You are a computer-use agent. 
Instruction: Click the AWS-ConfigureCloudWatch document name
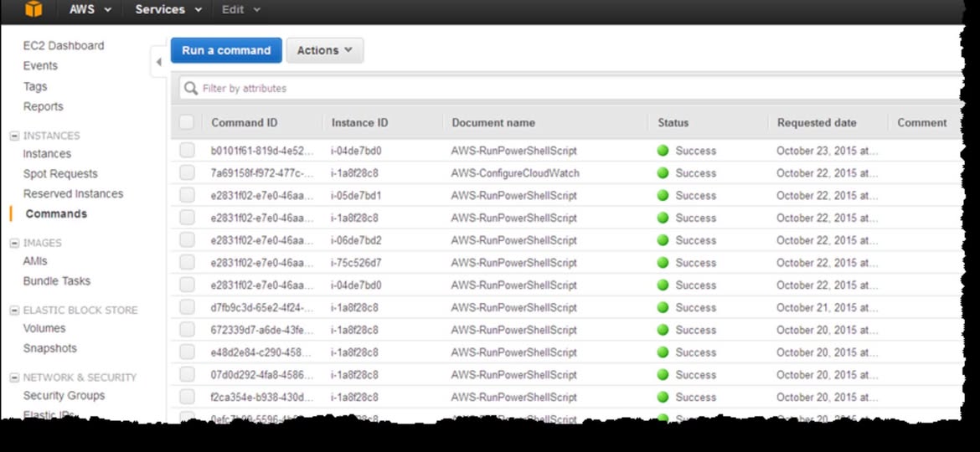click(515, 173)
